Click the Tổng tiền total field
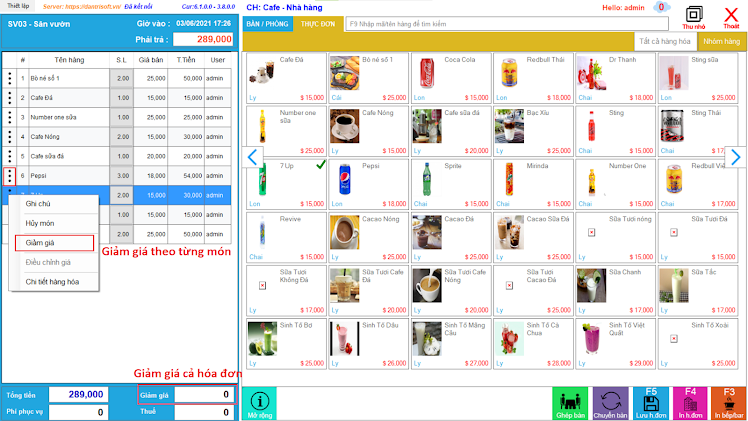The image size is (748, 421). (x=78, y=394)
